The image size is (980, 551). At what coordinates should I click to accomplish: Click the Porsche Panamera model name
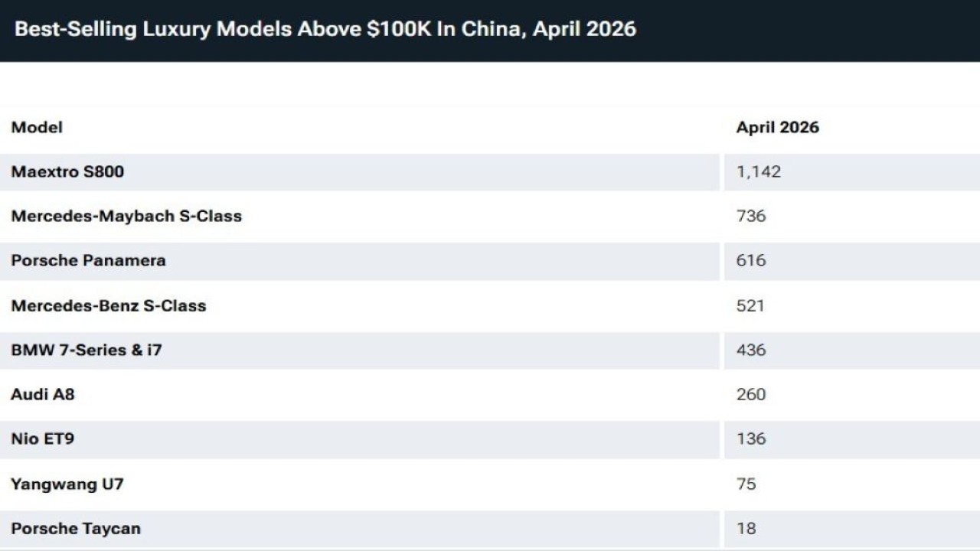tap(88, 260)
